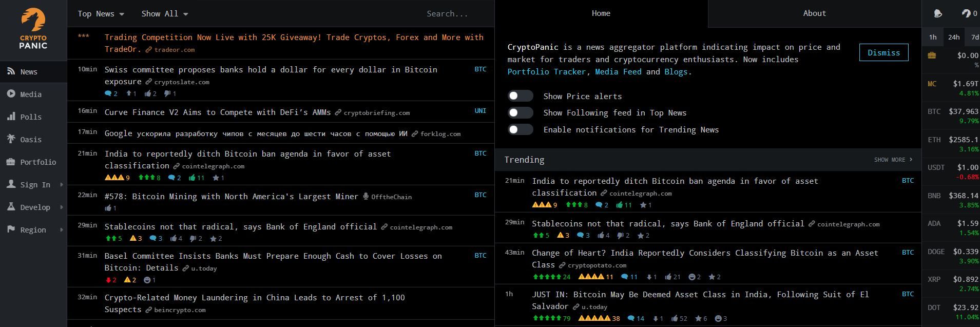
Task: Open the Portfolio Tracker link
Action: pyautogui.click(x=546, y=72)
